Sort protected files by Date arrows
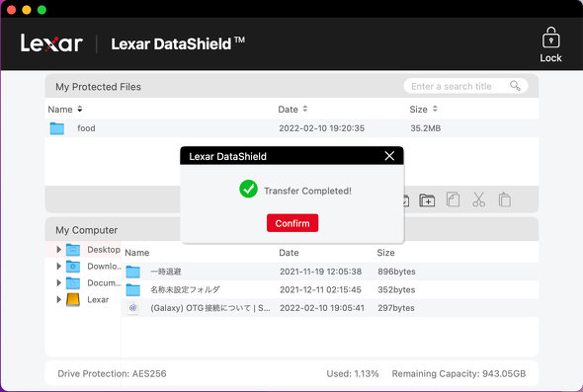The height and width of the screenshot is (392, 583). click(x=305, y=109)
